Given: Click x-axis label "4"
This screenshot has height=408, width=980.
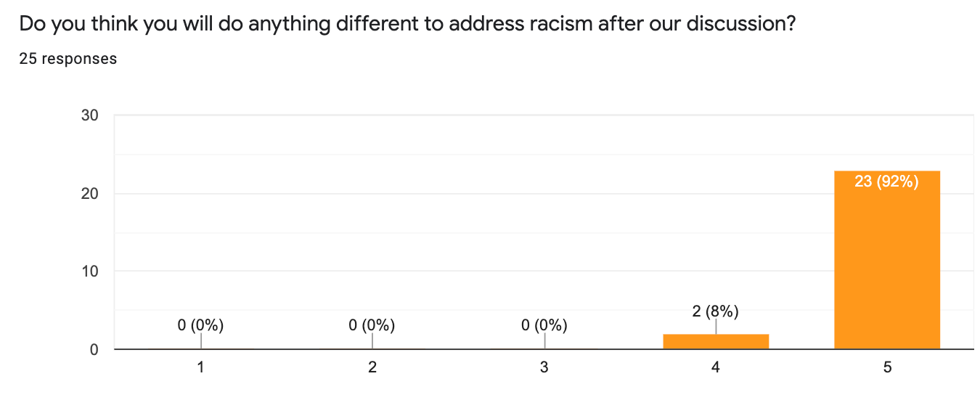Looking at the screenshot, I should click(716, 368).
